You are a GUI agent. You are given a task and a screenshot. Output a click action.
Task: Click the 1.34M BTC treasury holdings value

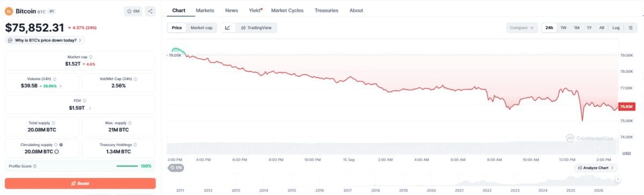click(119, 151)
